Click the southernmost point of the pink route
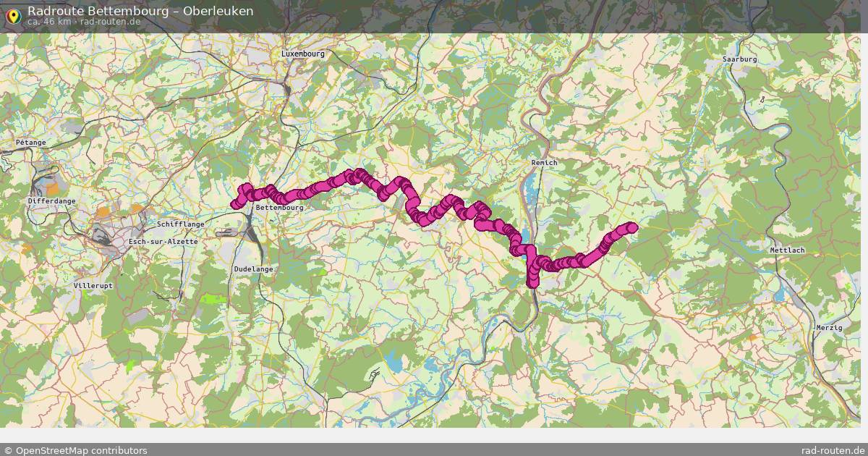Viewport: 868px width, 456px height. coord(533,282)
